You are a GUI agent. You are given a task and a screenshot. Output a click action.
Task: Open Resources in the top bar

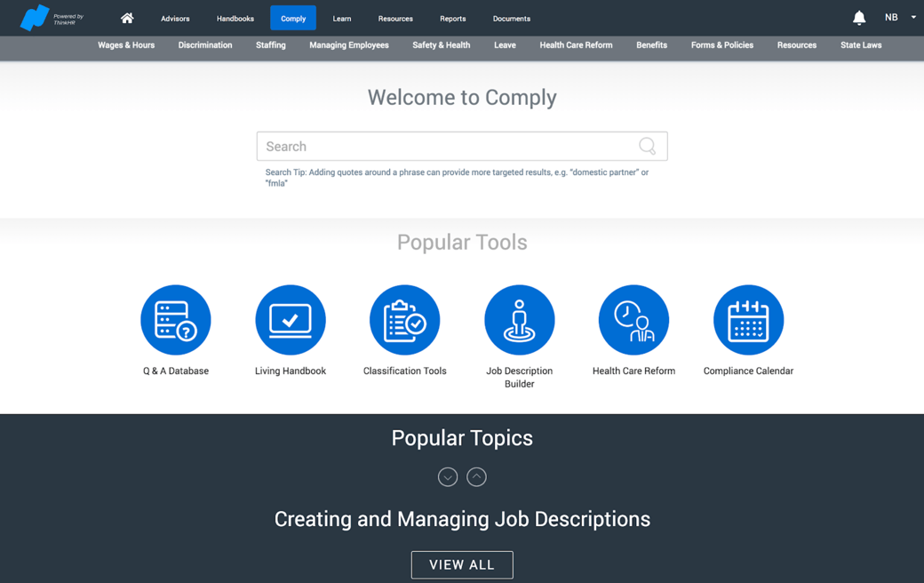(x=395, y=19)
